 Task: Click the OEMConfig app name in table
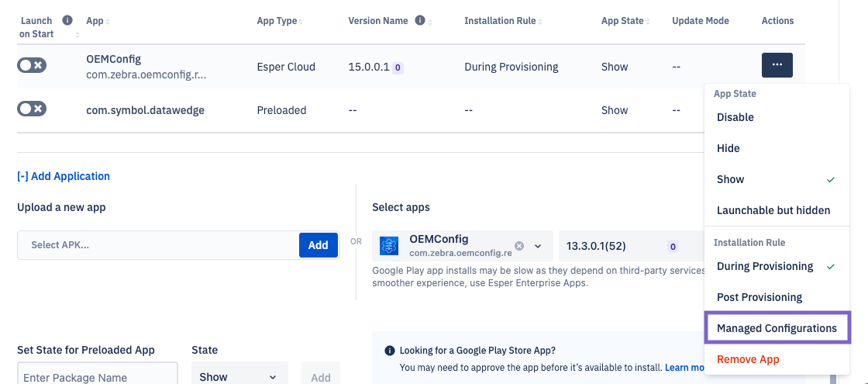(114, 59)
